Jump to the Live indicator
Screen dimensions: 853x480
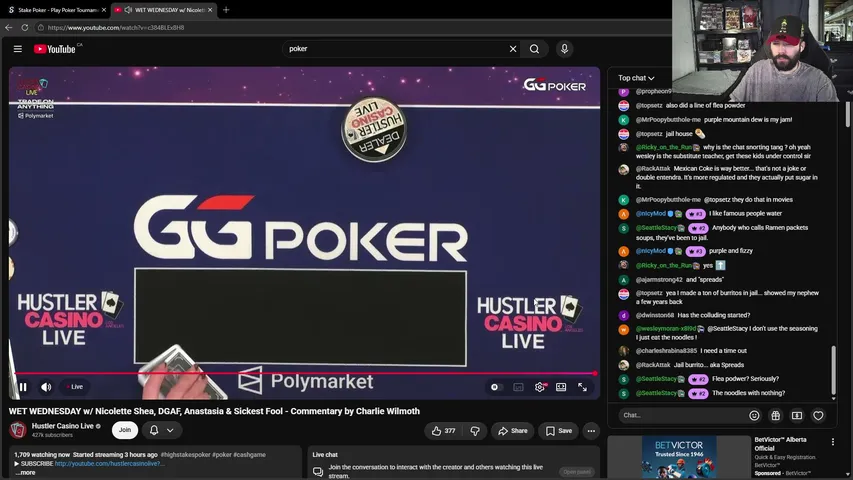click(x=75, y=387)
